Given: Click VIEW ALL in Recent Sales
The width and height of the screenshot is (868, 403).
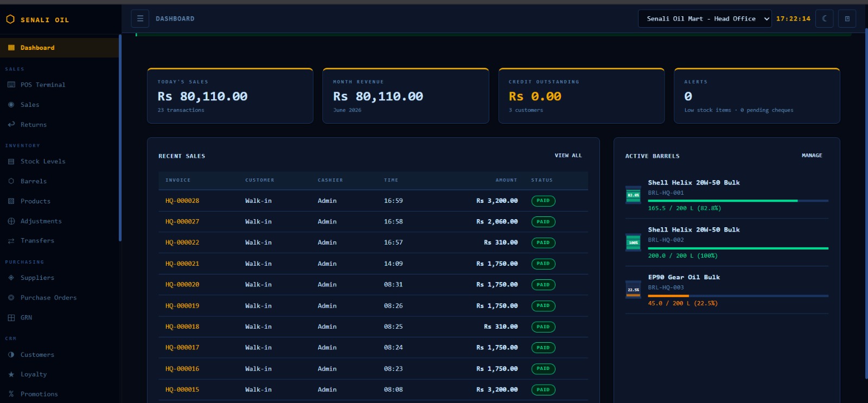Looking at the screenshot, I should [x=568, y=156].
